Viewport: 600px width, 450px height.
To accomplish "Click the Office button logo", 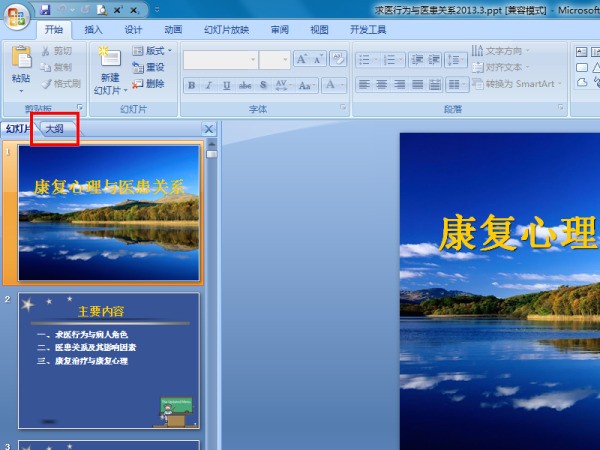I will (x=17, y=17).
